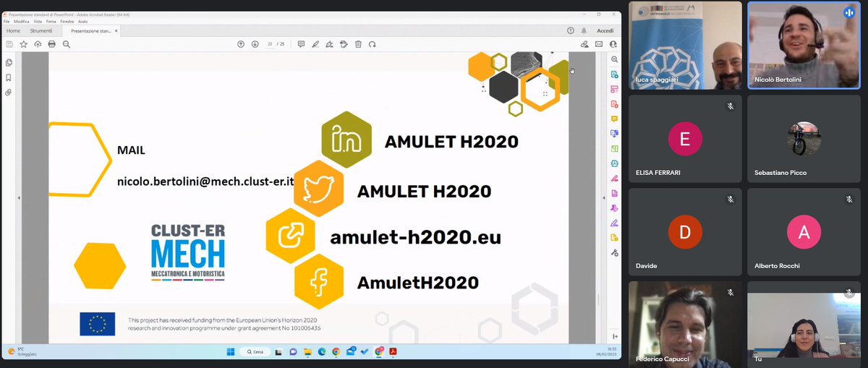This screenshot has height=368, width=868.
Task: Send document by email envelope icon
Action: [x=599, y=44]
